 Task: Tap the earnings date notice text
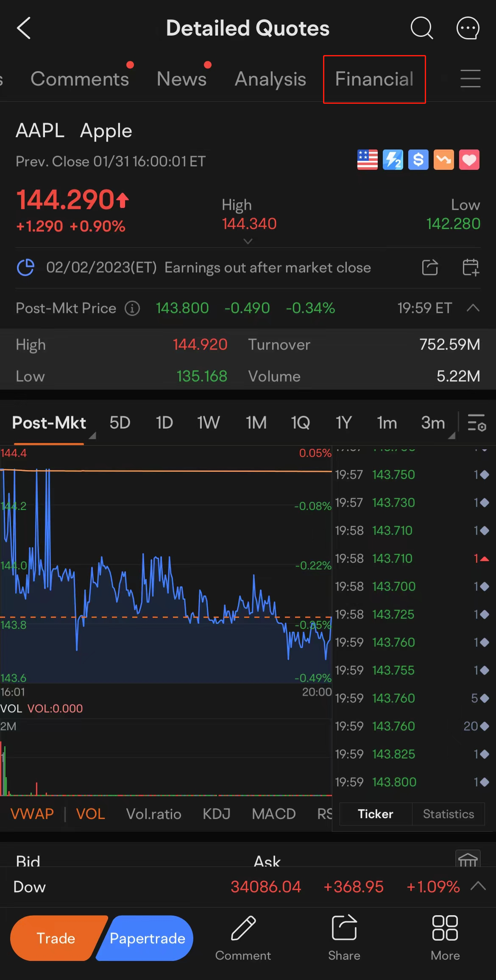pos(209,267)
